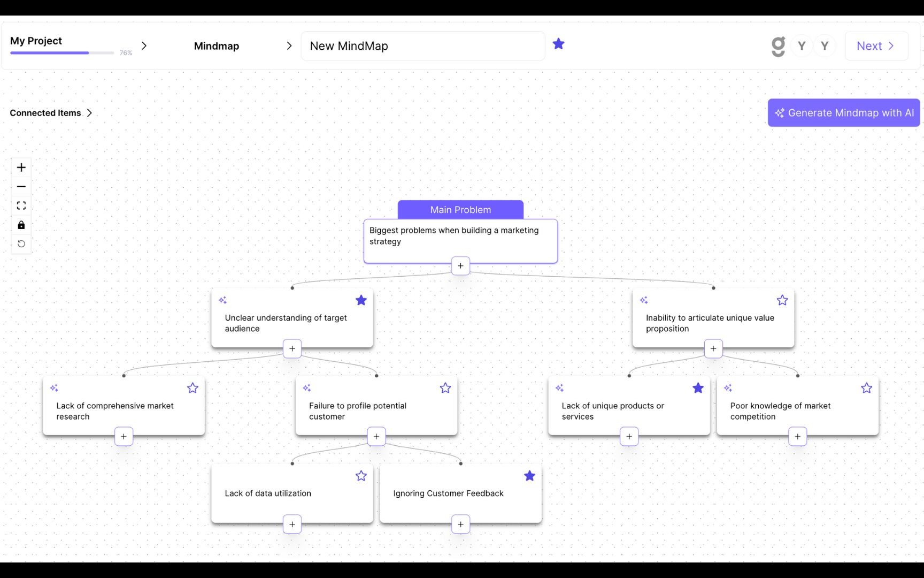The height and width of the screenshot is (578, 924).
Task: Click the Next button
Action: tap(875, 46)
